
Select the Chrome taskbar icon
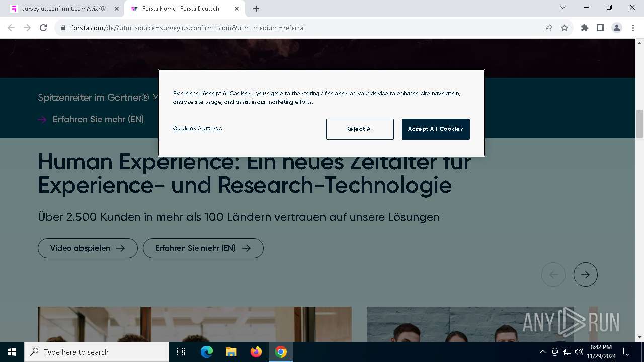(x=281, y=352)
